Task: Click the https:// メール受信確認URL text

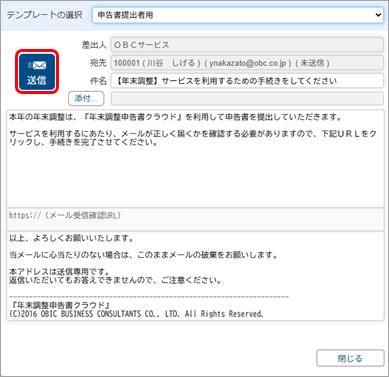Action: [65, 215]
